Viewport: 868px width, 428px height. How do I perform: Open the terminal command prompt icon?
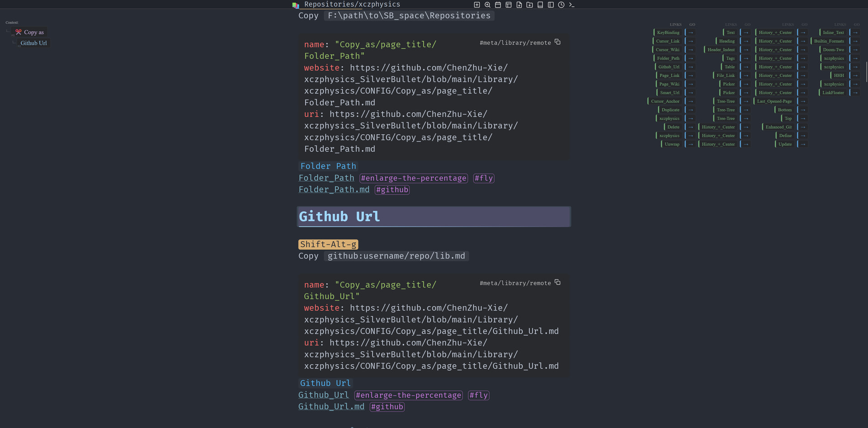click(572, 5)
